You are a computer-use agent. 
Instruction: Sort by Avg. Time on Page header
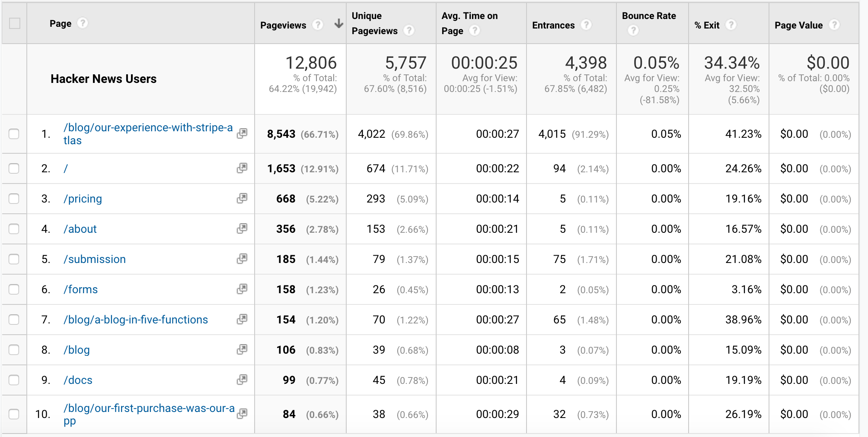tap(469, 23)
